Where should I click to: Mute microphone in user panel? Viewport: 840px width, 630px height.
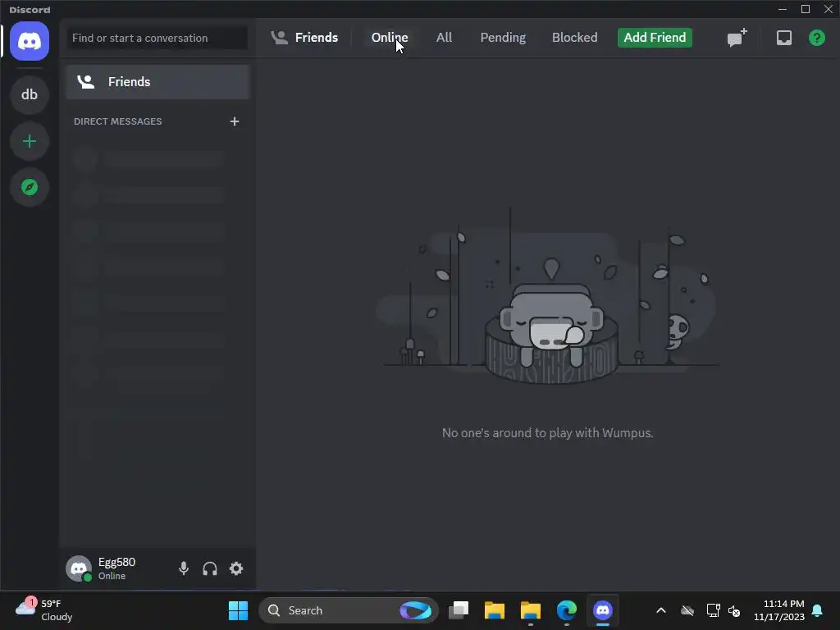coord(183,568)
